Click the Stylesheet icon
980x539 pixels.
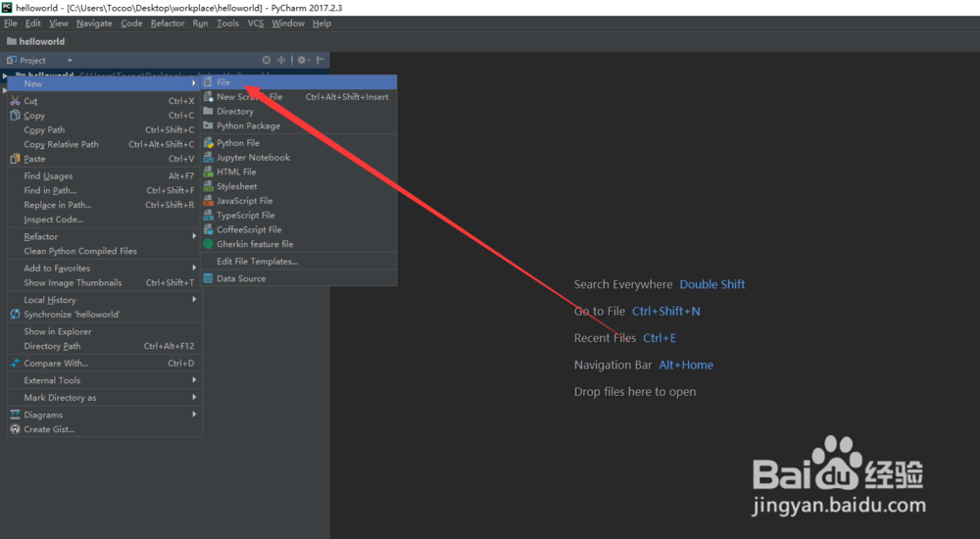[x=208, y=186]
